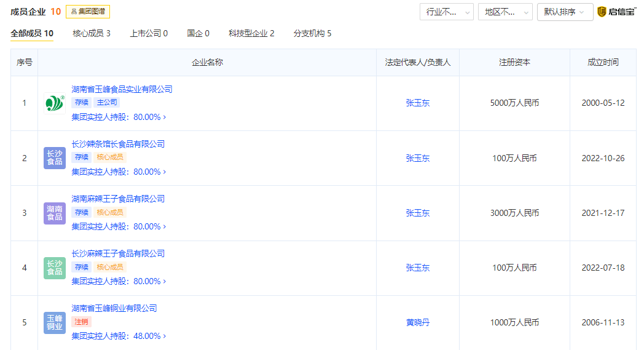
Task: Click the 1000万人民币 capital cell
Action: tap(514, 322)
